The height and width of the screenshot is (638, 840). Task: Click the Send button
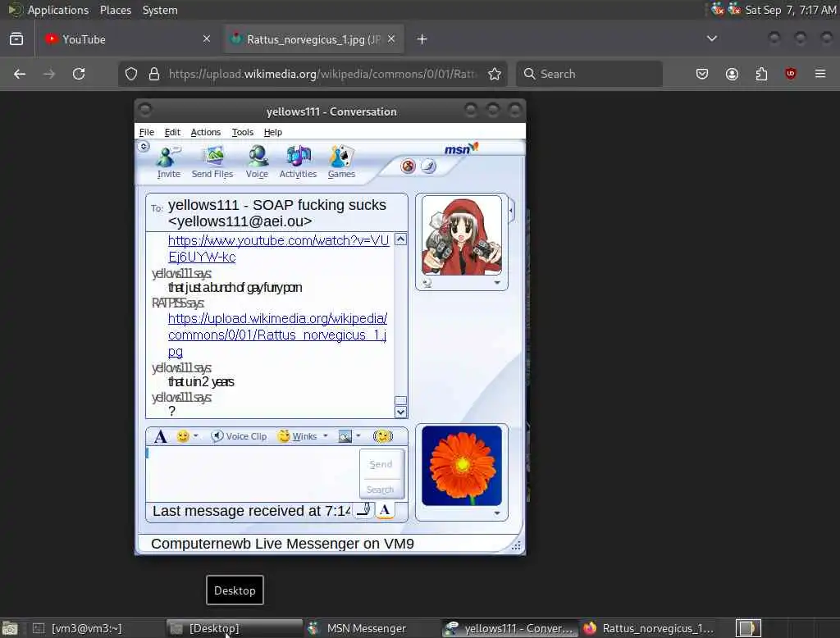point(381,464)
